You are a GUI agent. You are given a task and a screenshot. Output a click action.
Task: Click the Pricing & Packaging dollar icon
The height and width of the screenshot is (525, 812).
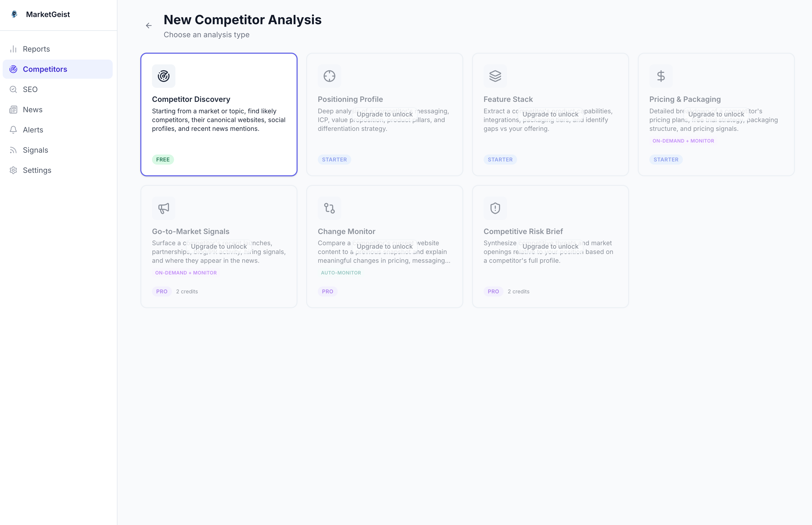(x=661, y=76)
